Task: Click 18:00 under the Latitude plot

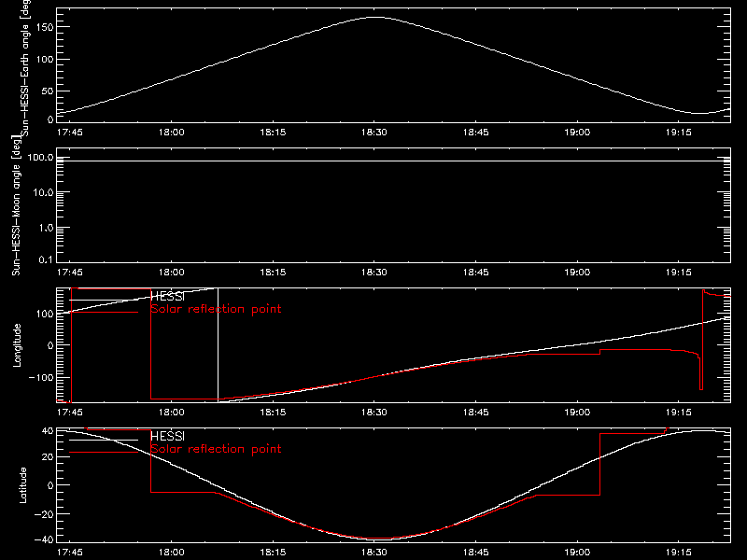Action: 172,553
